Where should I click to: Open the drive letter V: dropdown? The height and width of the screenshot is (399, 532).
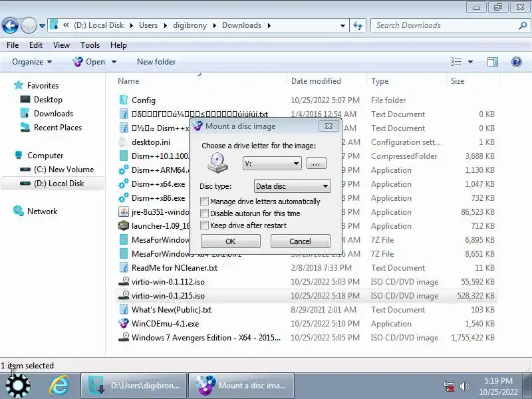coord(272,164)
